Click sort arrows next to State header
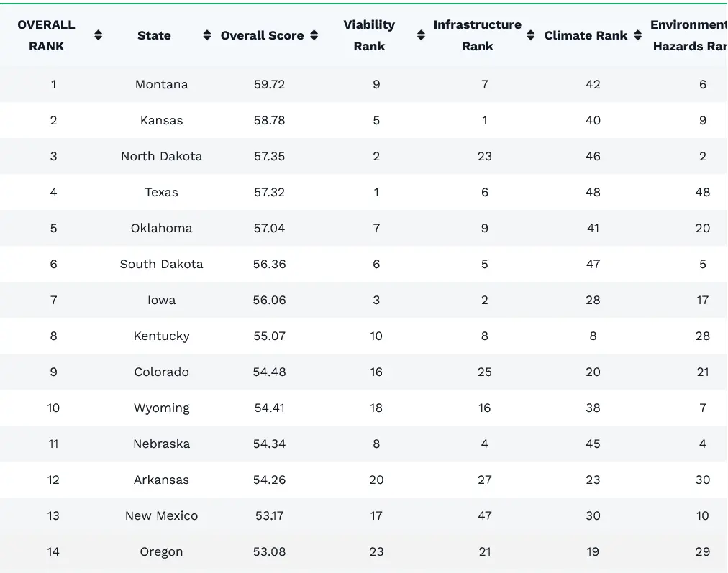 (x=207, y=35)
